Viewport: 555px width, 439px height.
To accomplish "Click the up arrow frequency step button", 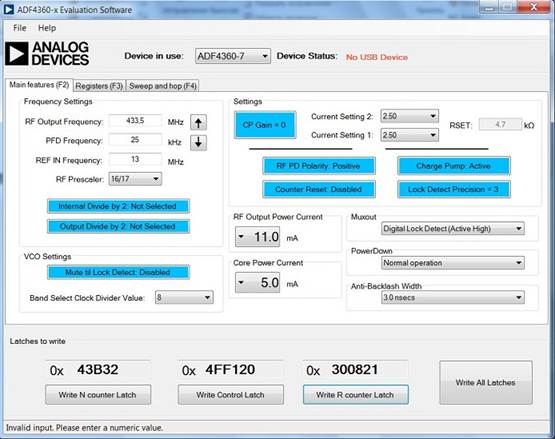I will [x=198, y=122].
